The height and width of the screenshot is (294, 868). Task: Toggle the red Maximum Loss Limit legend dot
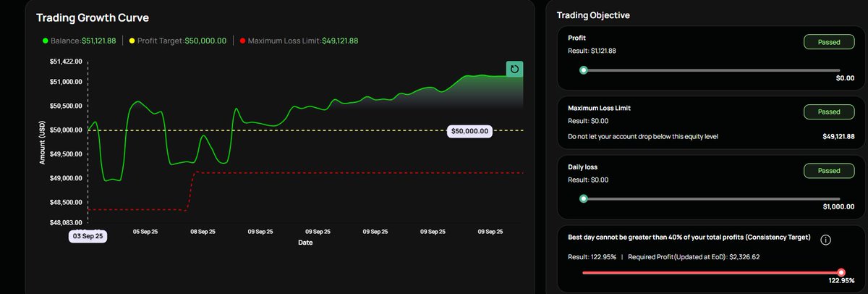[242, 41]
